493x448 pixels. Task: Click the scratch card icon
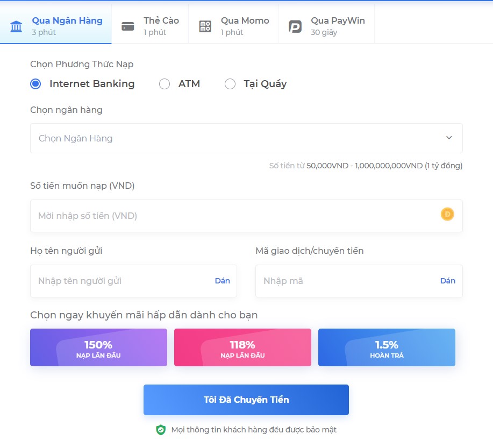point(127,26)
